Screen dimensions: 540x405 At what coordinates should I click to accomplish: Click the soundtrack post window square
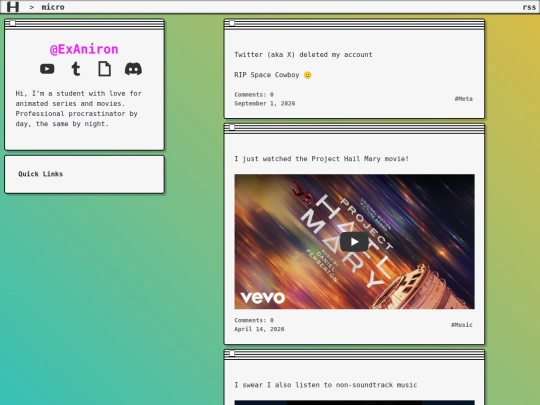coord(232,354)
